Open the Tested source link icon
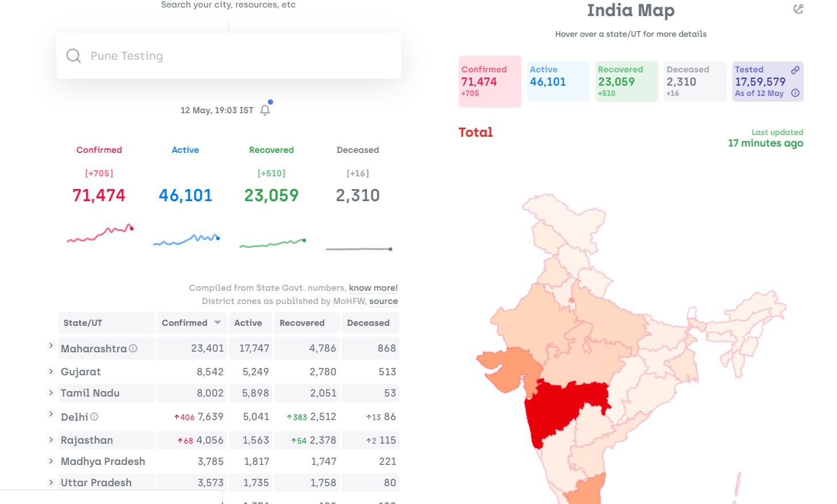This screenshot has height=504, width=837. [795, 70]
